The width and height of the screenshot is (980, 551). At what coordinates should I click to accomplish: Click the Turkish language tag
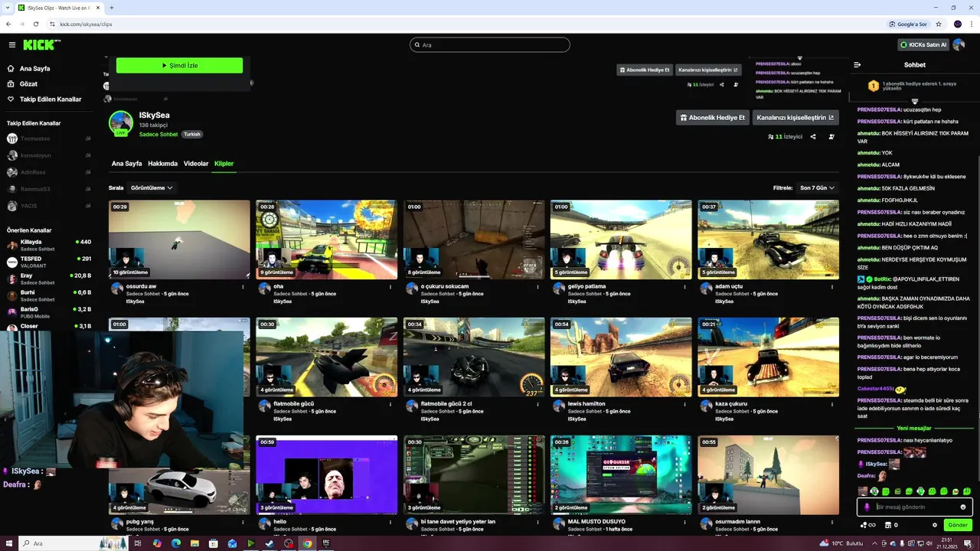(191, 134)
